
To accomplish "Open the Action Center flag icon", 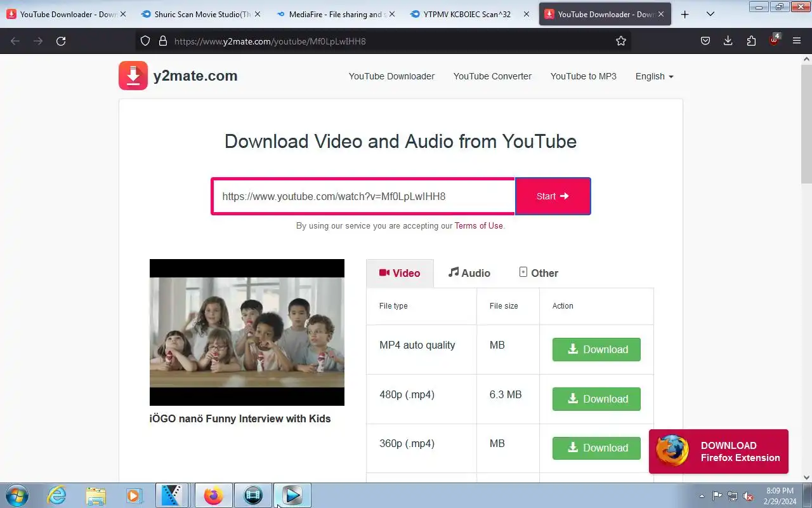I will click(x=717, y=496).
